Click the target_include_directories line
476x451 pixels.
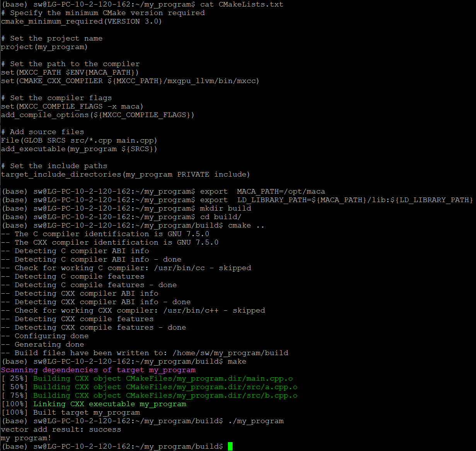125,174
